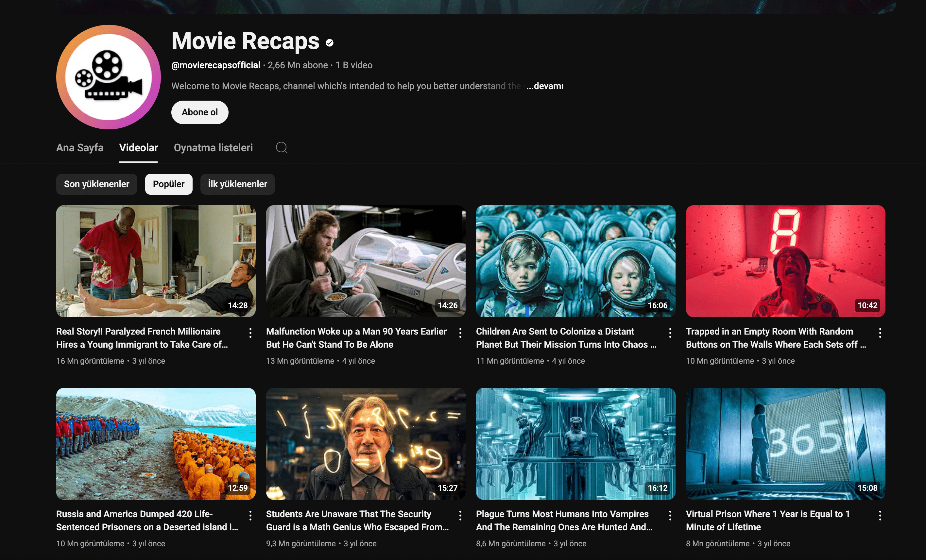Open options menu for Virtual Prison video

coord(880,515)
